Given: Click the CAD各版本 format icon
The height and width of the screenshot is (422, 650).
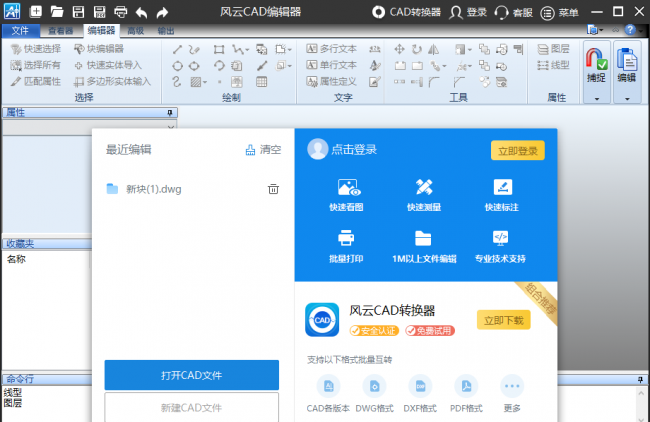Looking at the screenshot, I should [328, 386].
